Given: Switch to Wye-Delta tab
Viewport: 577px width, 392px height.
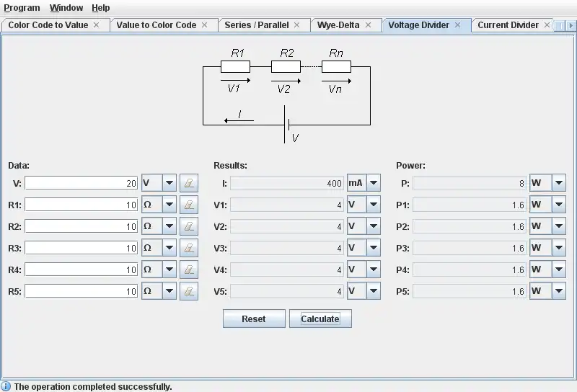Looking at the screenshot, I should (338, 25).
